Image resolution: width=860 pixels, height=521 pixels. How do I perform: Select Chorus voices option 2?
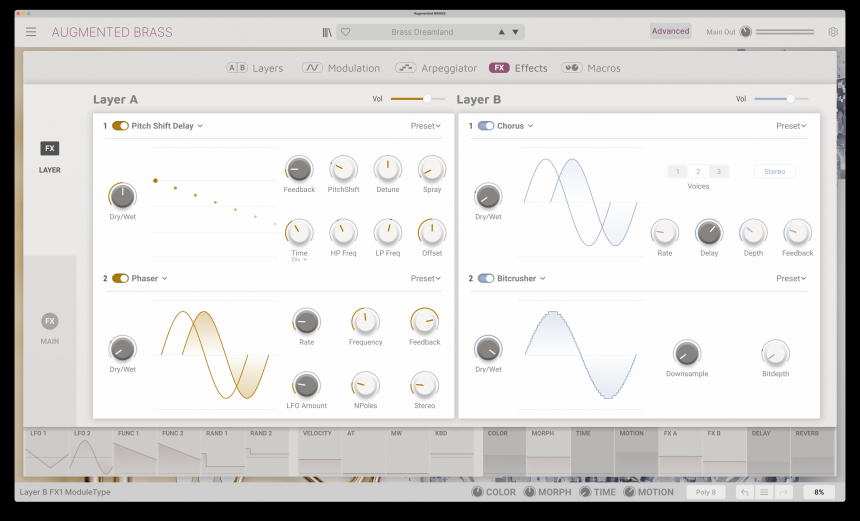[x=698, y=172]
